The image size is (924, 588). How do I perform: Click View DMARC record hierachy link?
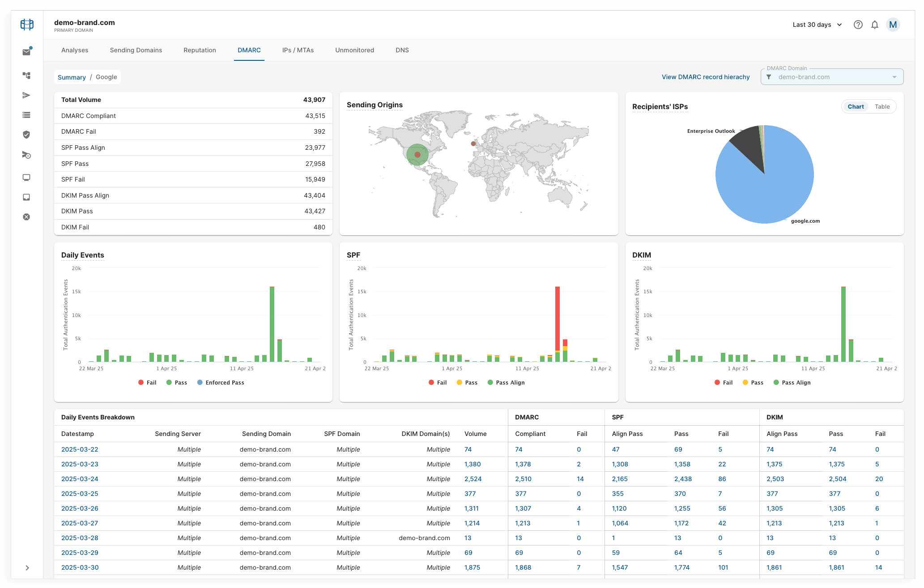705,77
